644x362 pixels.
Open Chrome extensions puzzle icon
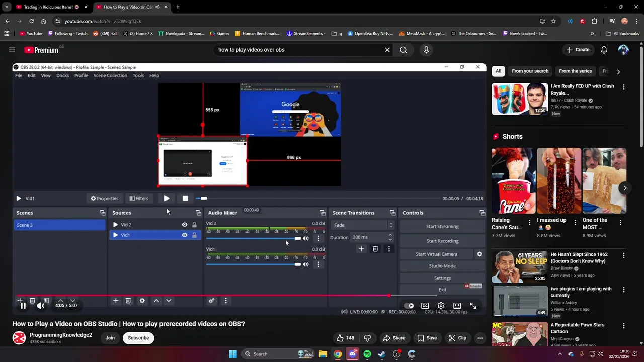pos(595,21)
